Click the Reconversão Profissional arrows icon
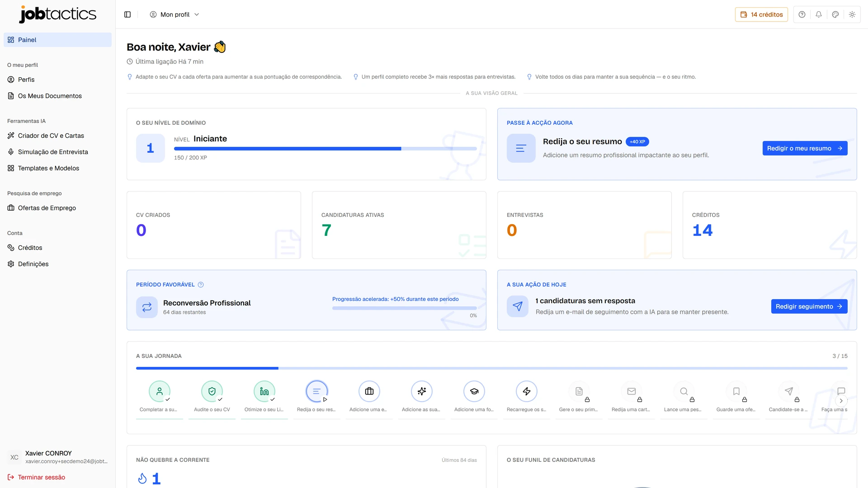Viewport: 868px width, 488px height. point(147,307)
